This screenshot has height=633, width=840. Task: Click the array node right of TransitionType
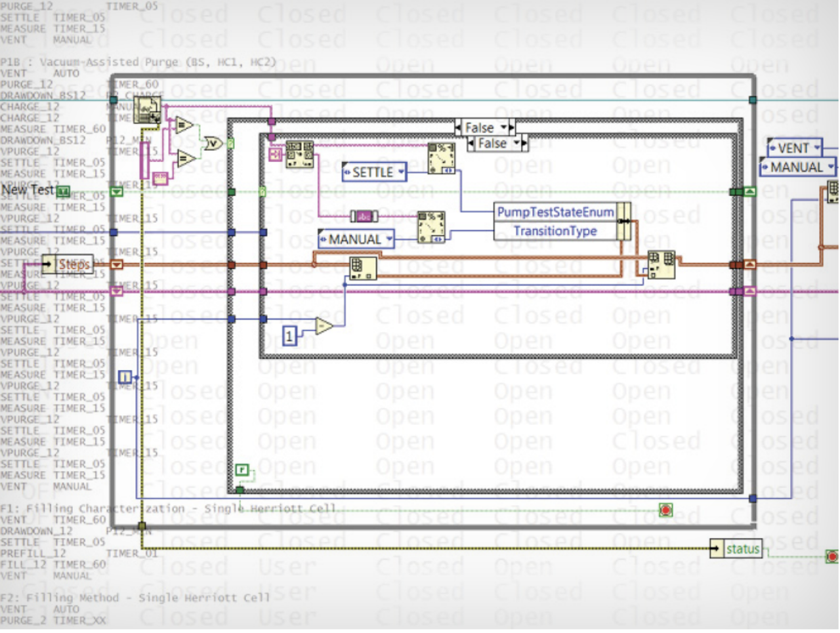(x=661, y=265)
